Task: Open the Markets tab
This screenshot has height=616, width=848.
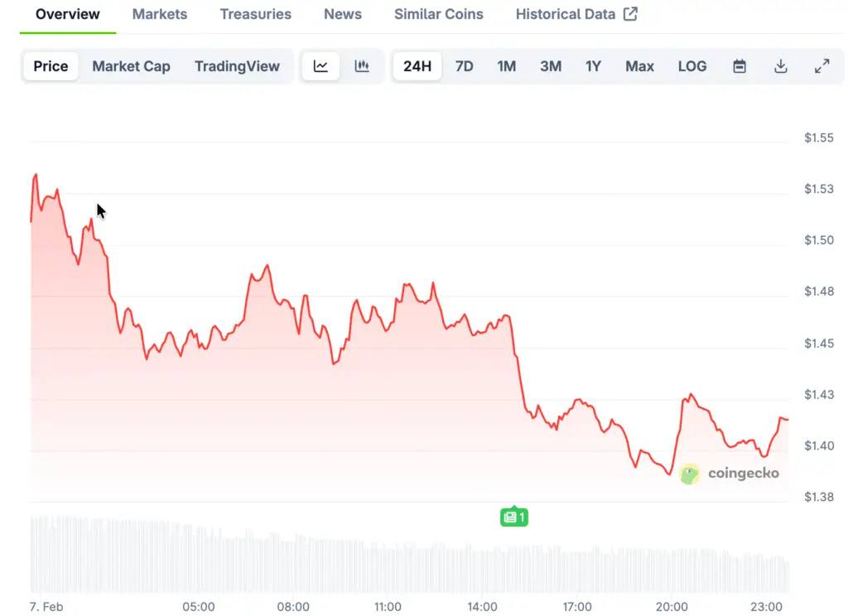Action: 160,14
